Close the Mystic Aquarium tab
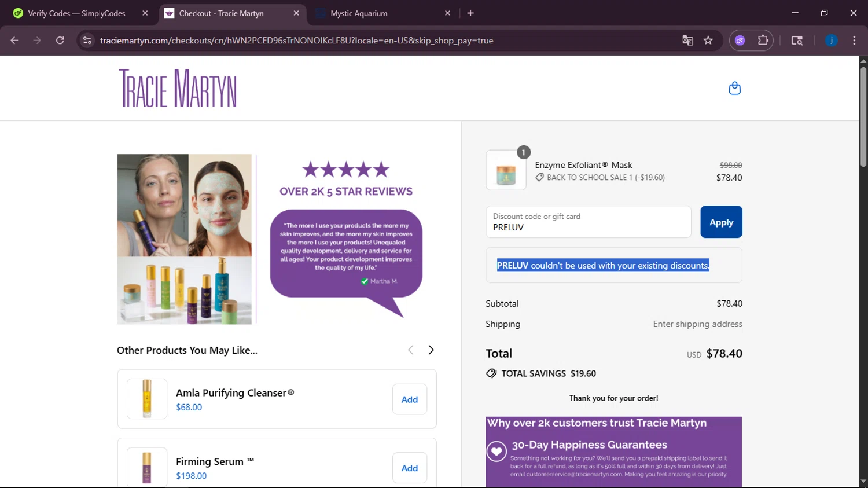Viewport: 868px width, 488px height. coord(447,13)
